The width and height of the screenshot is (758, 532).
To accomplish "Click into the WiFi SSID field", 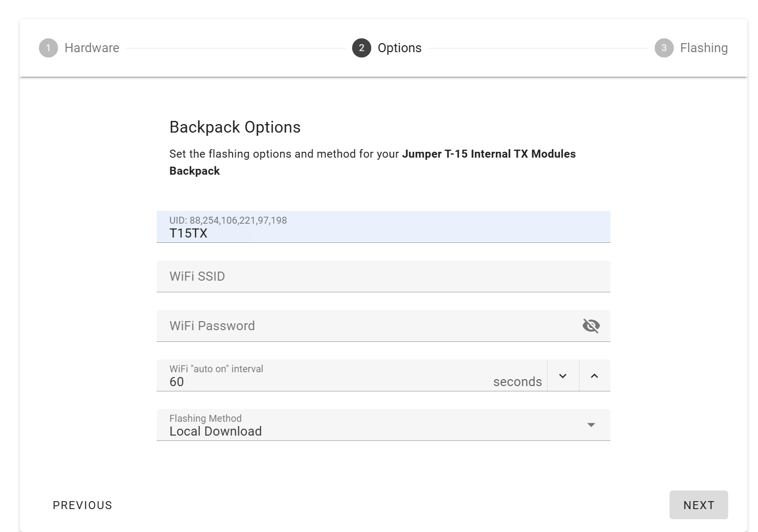I will coord(384,276).
